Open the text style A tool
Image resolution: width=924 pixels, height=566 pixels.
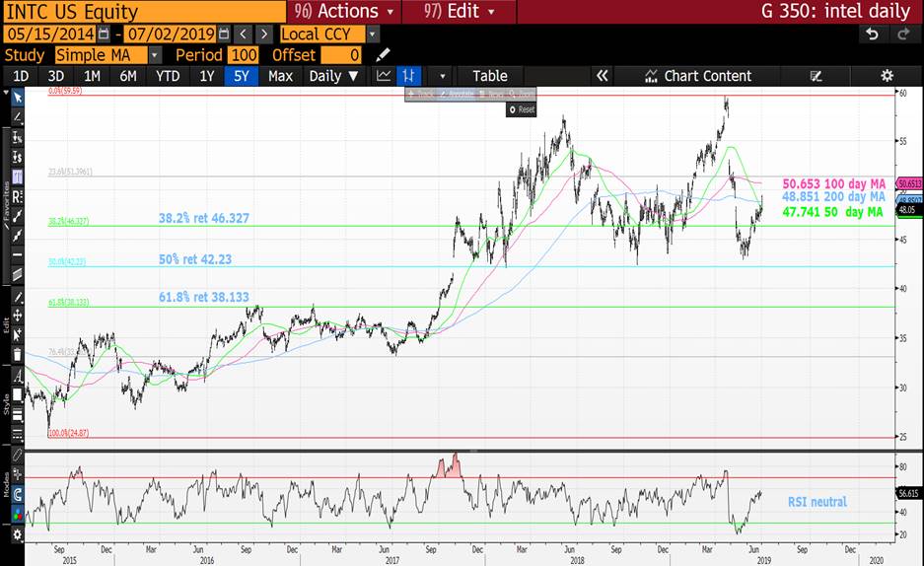[x=18, y=376]
